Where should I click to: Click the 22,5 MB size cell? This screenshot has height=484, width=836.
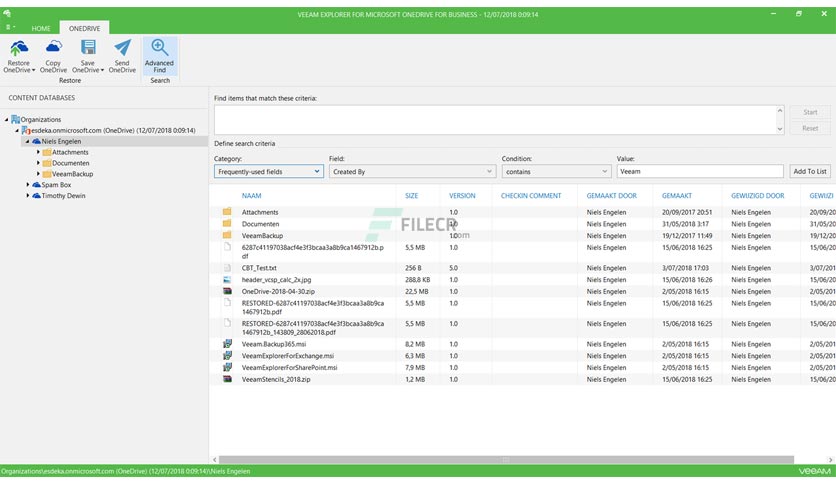pos(415,291)
